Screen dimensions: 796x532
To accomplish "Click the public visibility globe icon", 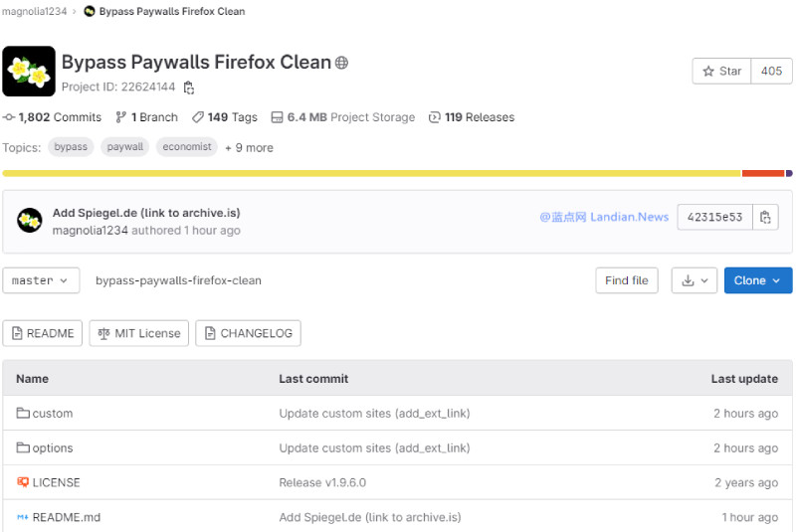I will pos(341,63).
